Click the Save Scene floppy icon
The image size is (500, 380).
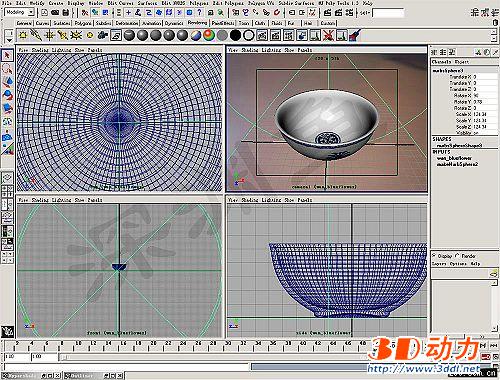tap(66, 13)
